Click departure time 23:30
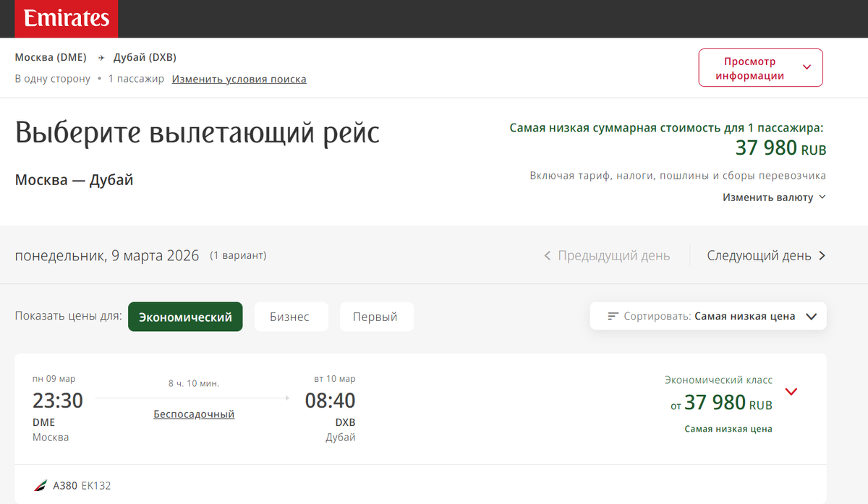The width and height of the screenshot is (868, 504). [58, 400]
